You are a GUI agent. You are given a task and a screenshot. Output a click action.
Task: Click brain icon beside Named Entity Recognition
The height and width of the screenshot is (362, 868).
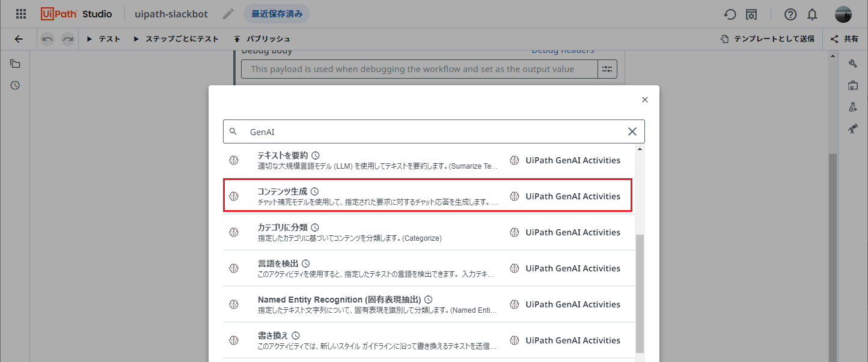(234, 304)
